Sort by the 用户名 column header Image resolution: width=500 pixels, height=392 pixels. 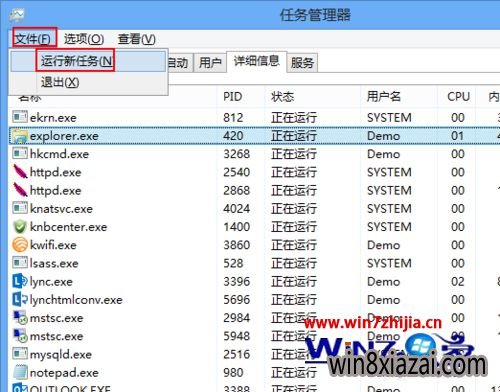(383, 97)
